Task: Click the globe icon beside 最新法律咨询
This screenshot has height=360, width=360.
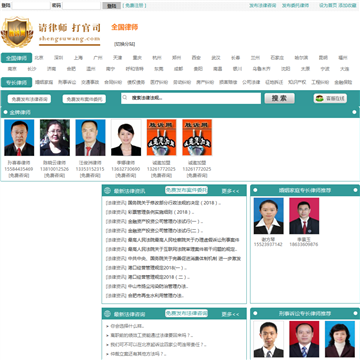Action: click(x=107, y=314)
